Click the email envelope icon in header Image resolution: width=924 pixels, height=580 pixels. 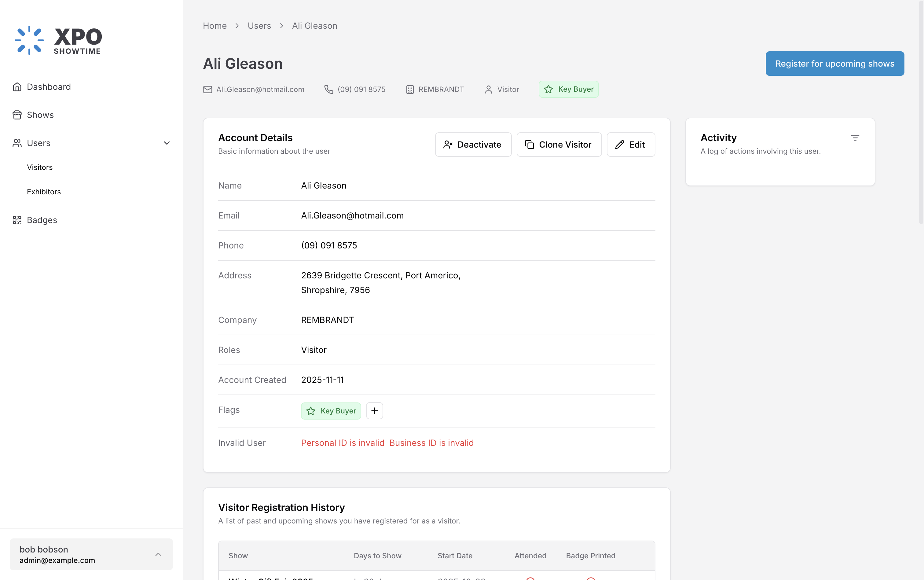pos(207,89)
